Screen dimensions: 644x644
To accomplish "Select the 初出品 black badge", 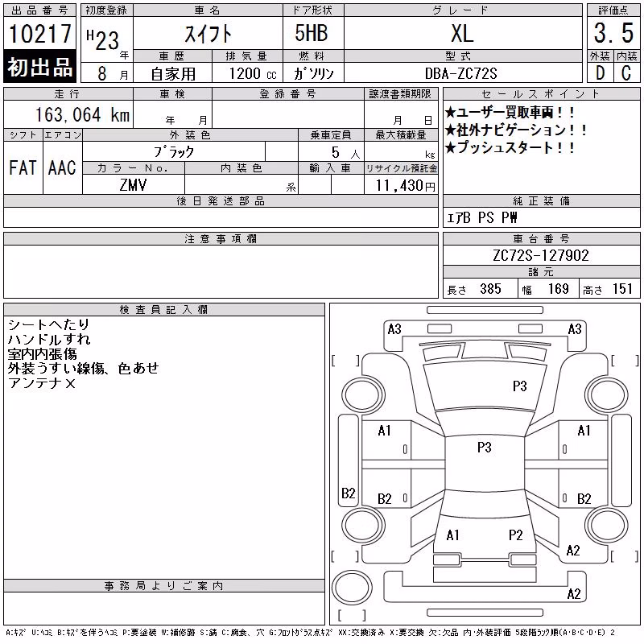I will point(39,67).
